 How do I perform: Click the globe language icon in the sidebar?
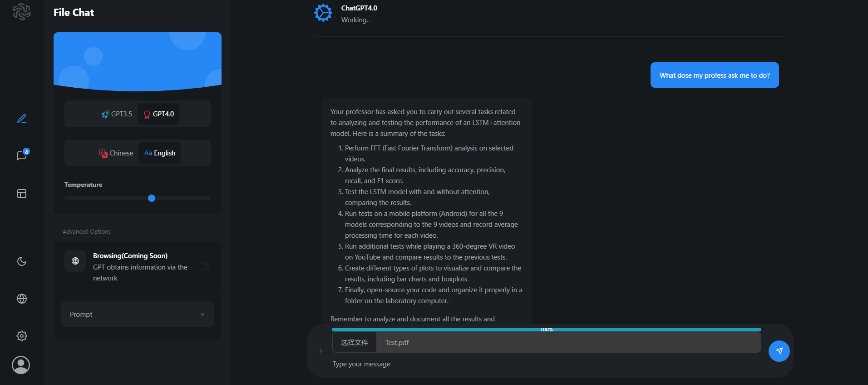tap(22, 299)
